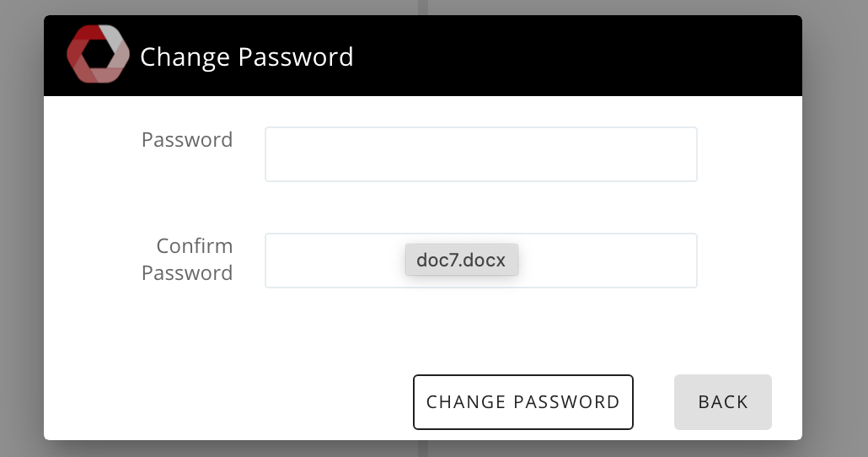Screen dimensions: 868x457
Task: Click the black dialog header bar
Action: pos(423,56)
